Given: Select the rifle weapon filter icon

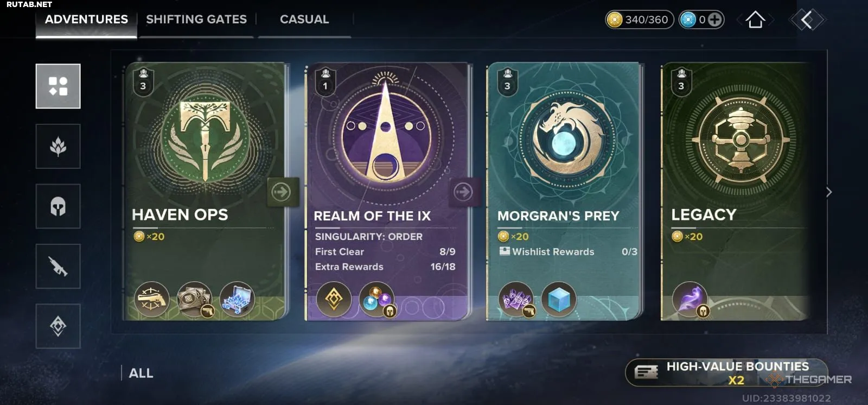Looking at the screenshot, I should 58,266.
